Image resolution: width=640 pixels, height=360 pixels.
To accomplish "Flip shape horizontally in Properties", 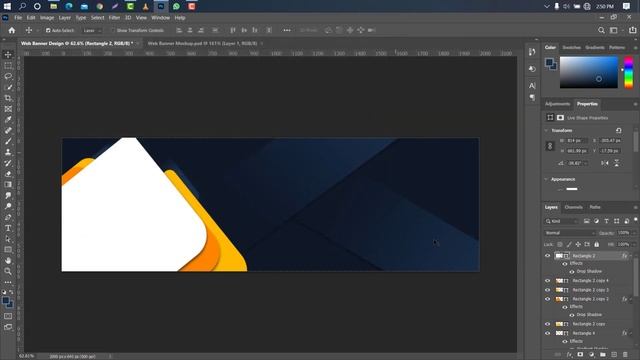I will point(604,163).
